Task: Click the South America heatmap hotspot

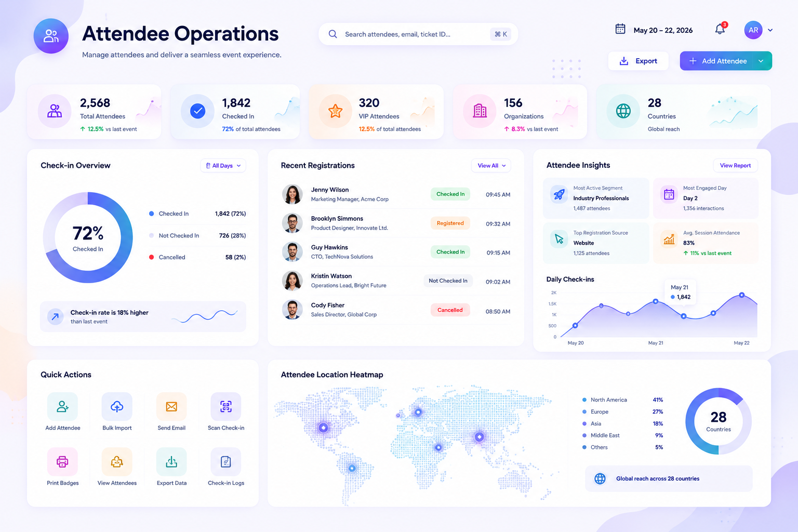Action: (x=352, y=468)
